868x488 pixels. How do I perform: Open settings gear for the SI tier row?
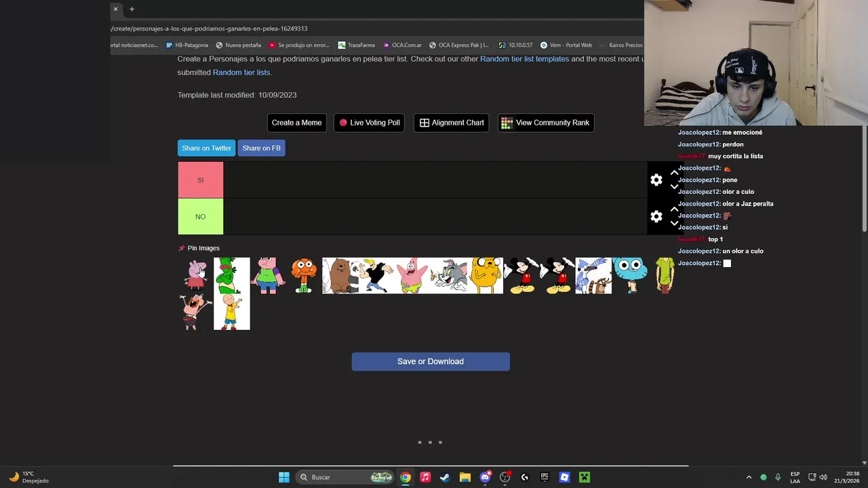pos(656,180)
